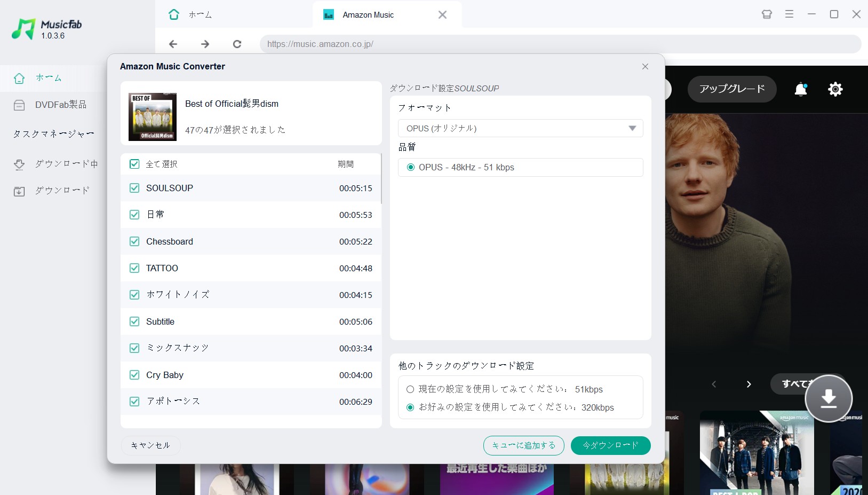Click the タスクマネージャー sidebar heading

coord(53,134)
